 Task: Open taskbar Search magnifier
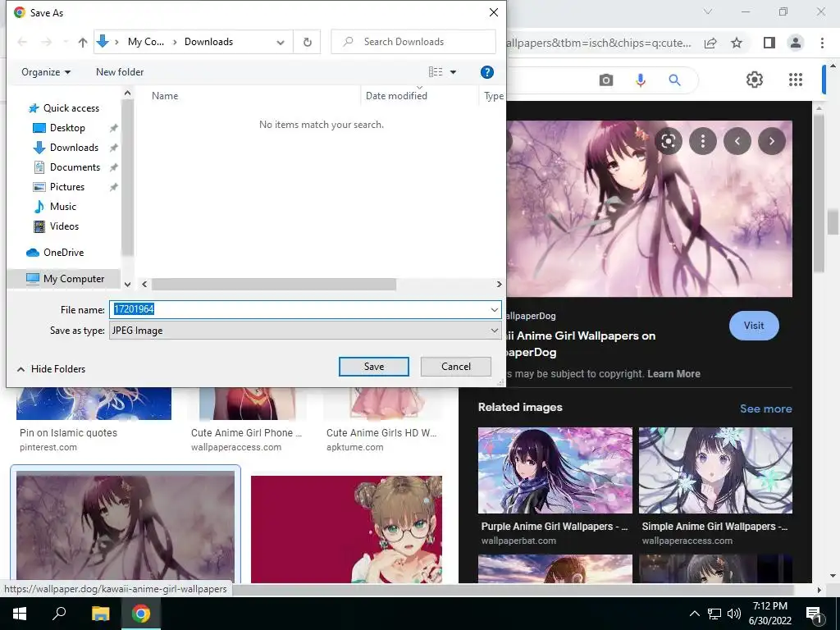pyautogui.click(x=59, y=614)
